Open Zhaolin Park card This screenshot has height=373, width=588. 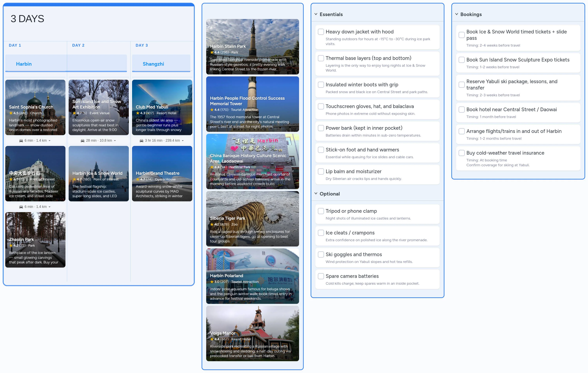coord(35,240)
